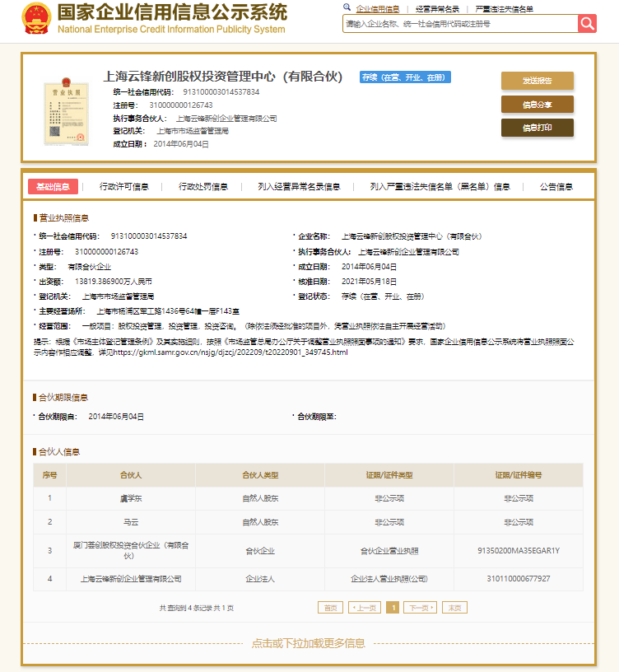Click the 信息分享 button
This screenshot has height=672, width=619.
point(538,104)
